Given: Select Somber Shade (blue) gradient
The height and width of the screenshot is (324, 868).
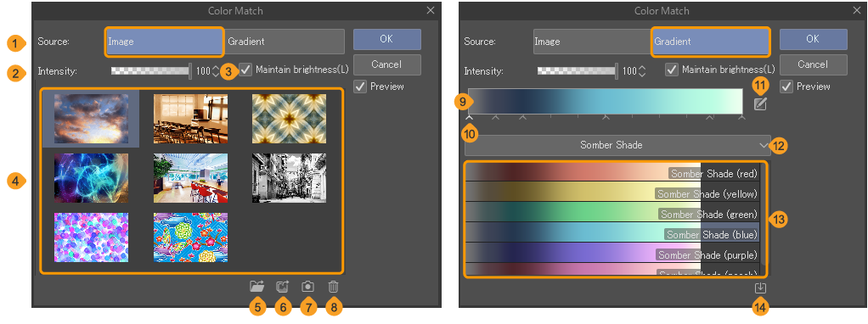Looking at the screenshot, I should pyautogui.click(x=612, y=232).
